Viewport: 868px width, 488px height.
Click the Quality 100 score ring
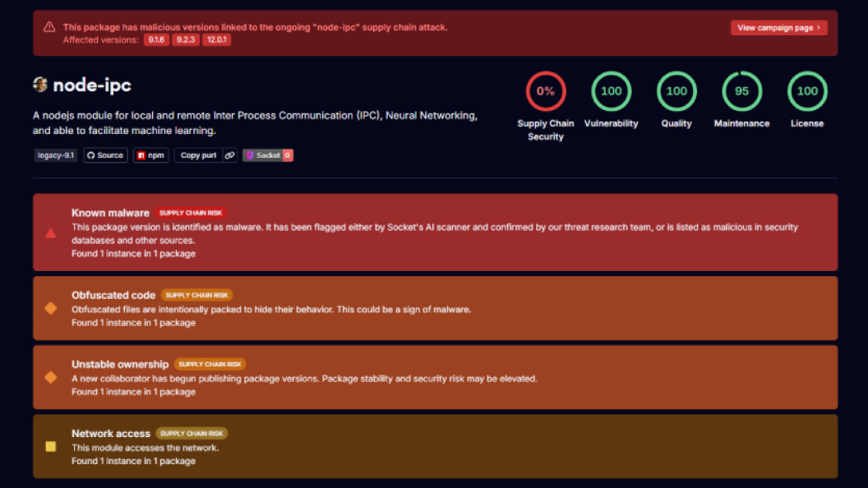click(x=676, y=91)
